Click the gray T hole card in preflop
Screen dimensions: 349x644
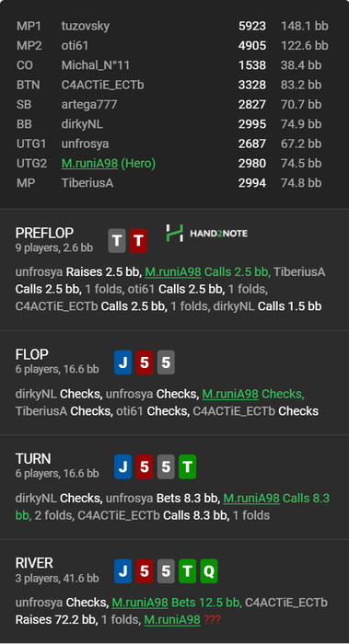(x=117, y=241)
